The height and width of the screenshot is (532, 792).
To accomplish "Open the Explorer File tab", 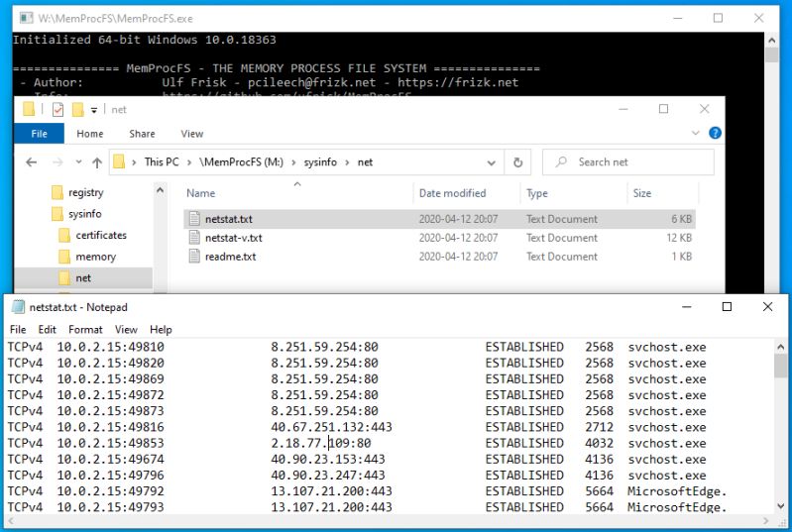I will pyautogui.click(x=39, y=134).
